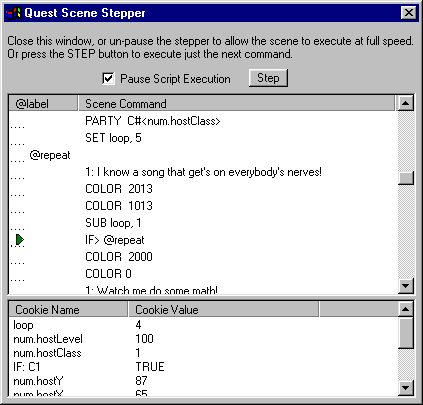The height and width of the screenshot is (405, 423).
Task: Click the cookie list scrollbar thumb
Action: (x=406, y=333)
